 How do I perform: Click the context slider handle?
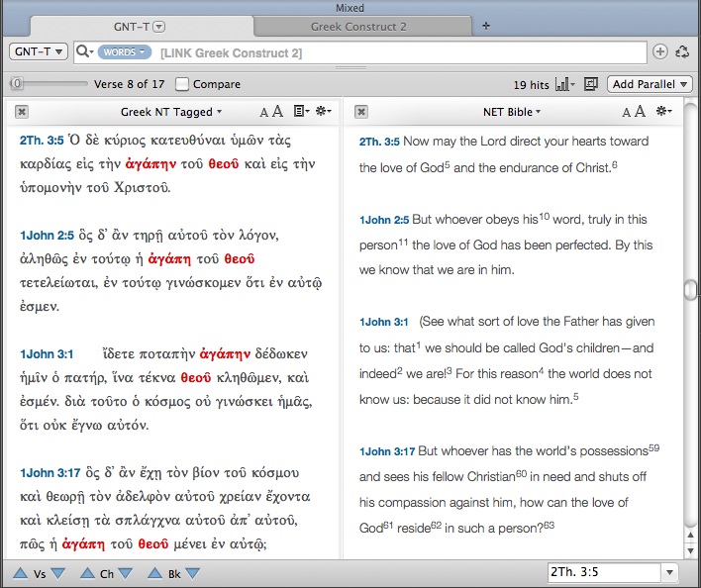17,84
